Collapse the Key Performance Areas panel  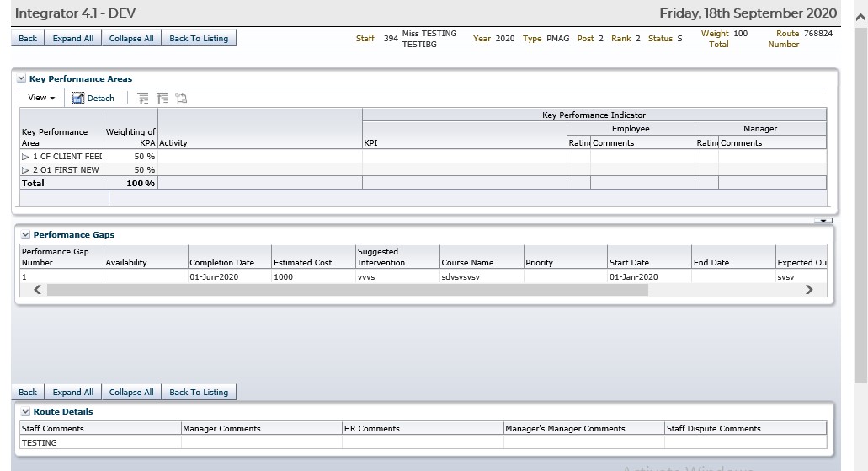[x=22, y=79]
